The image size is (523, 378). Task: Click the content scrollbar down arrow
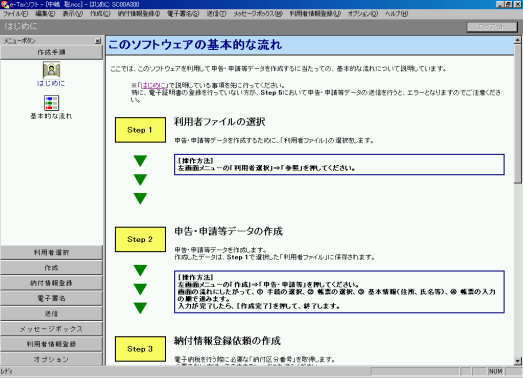coord(518,361)
